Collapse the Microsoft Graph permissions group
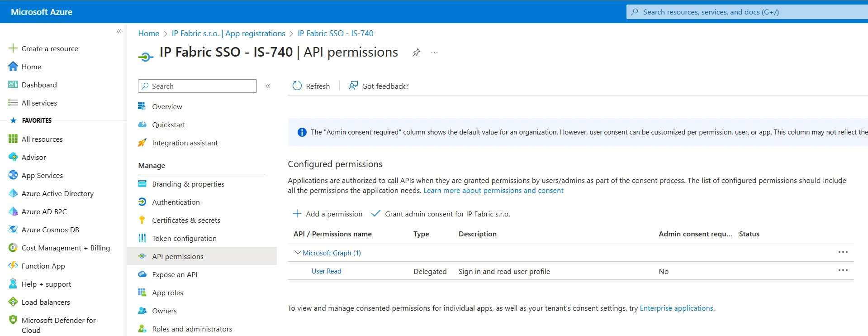The height and width of the screenshot is (336, 868). 297,253
